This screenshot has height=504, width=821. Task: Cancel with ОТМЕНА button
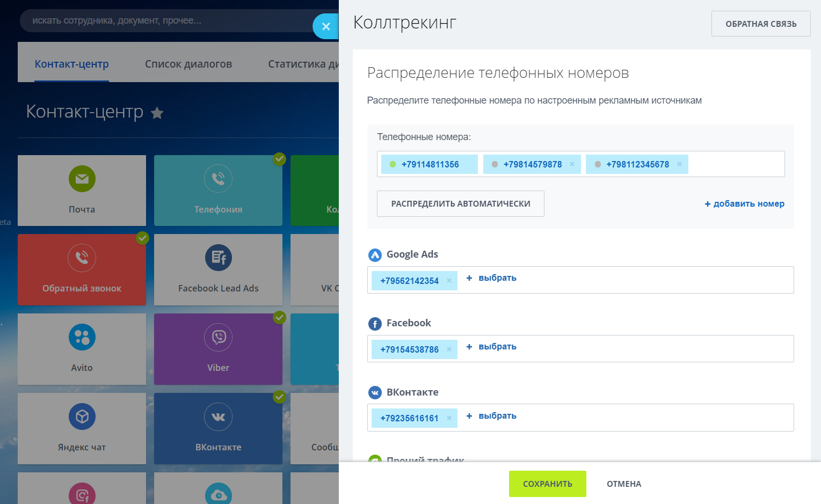pyautogui.click(x=624, y=484)
